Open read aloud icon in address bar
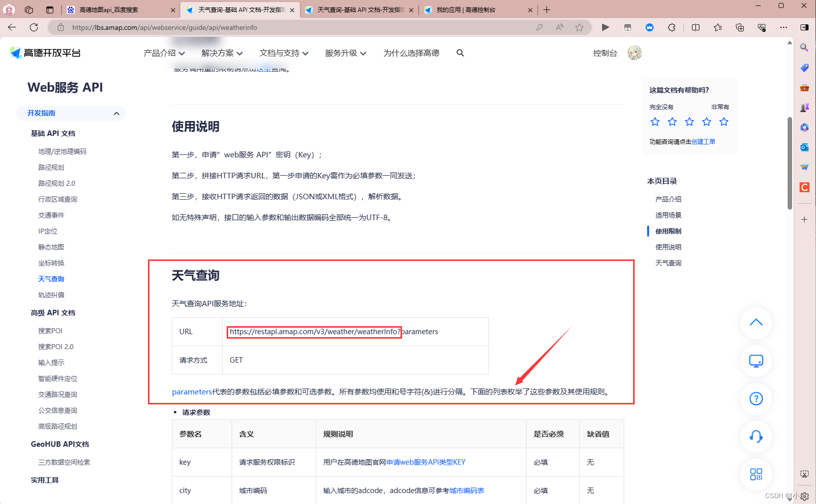 [559, 27]
